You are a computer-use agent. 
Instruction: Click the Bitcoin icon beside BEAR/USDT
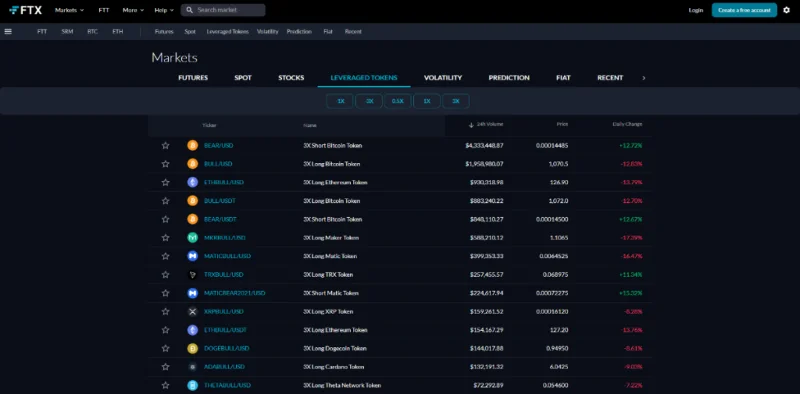click(x=192, y=219)
